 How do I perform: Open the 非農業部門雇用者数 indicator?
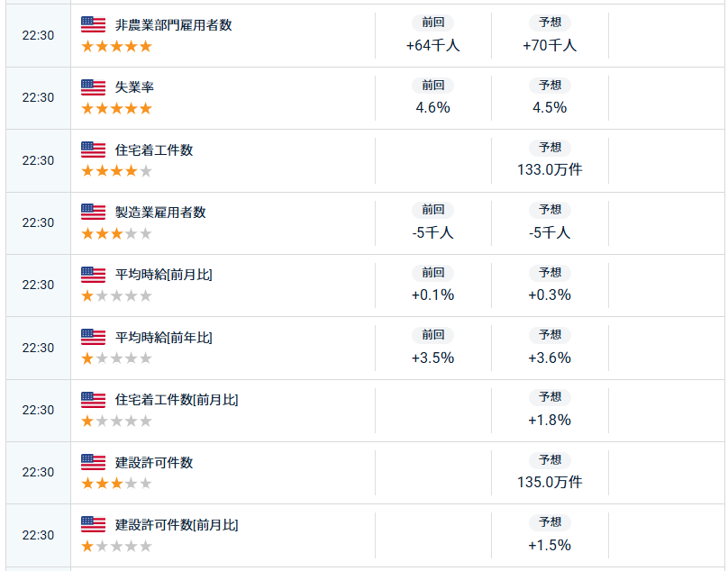(x=174, y=25)
